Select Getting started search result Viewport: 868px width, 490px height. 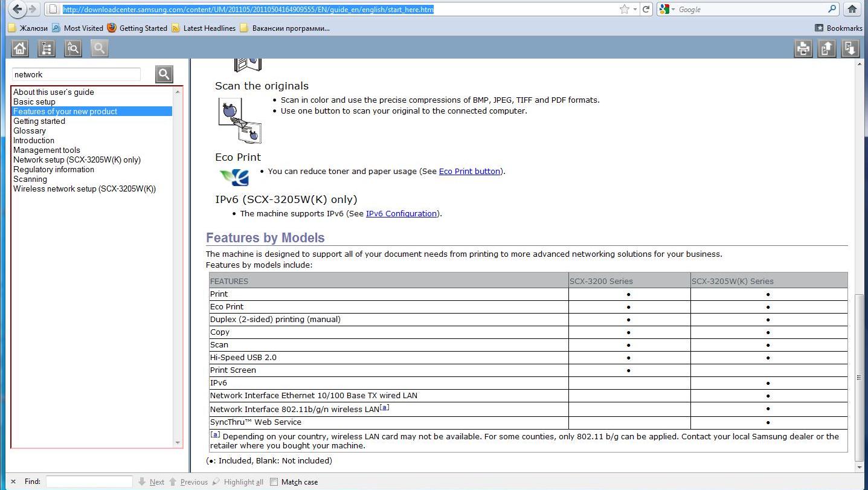pos(39,121)
